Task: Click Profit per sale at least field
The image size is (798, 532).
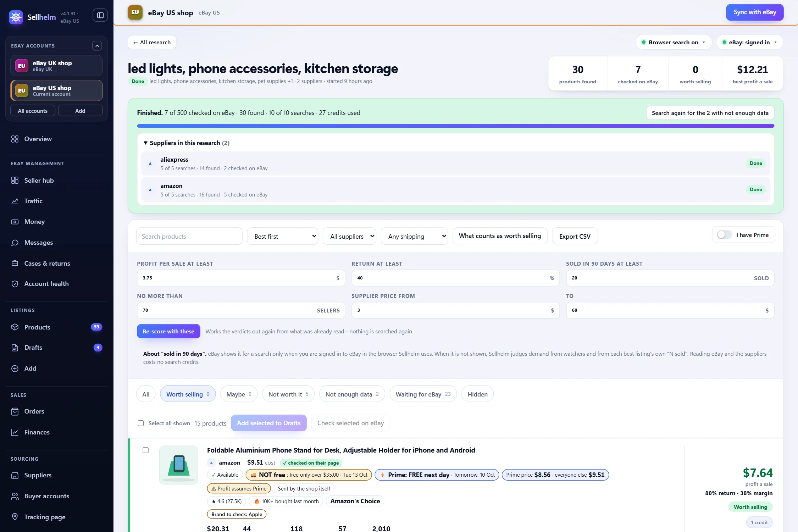Action: point(241,278)
